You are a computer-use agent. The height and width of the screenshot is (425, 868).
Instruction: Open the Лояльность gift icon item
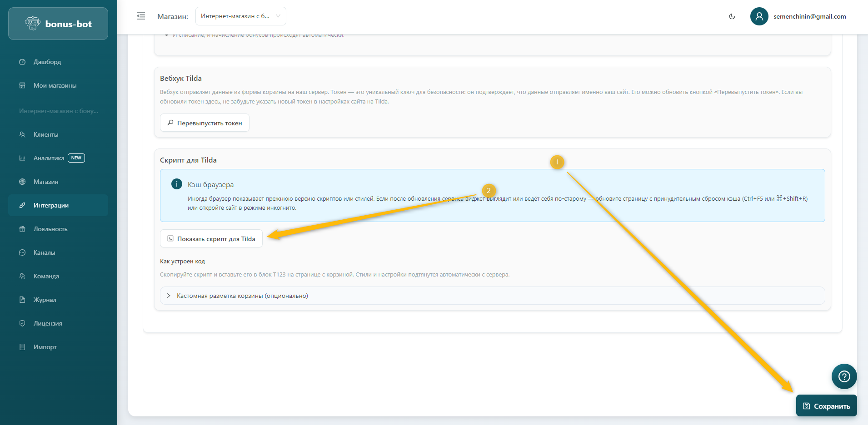click(22, 229)
